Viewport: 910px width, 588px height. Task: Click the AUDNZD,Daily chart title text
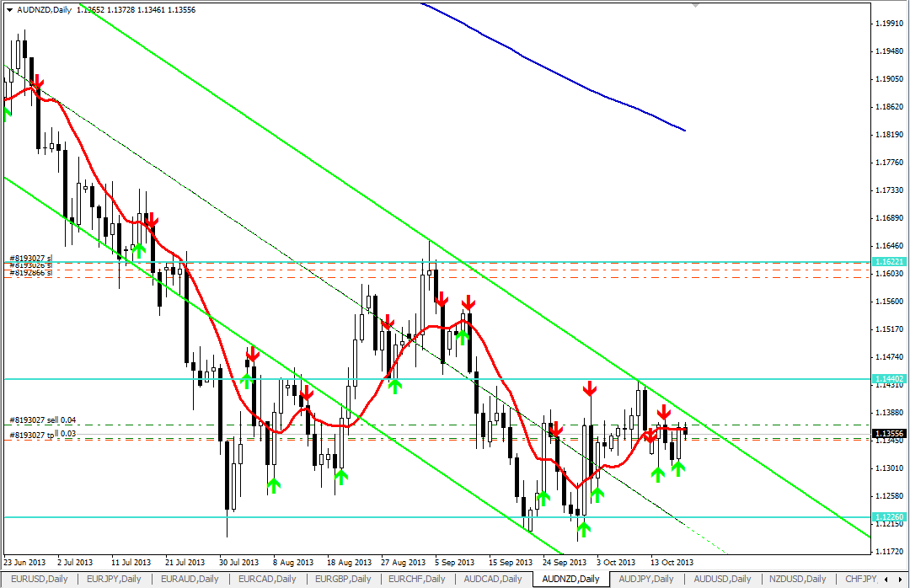coord(44,10)
